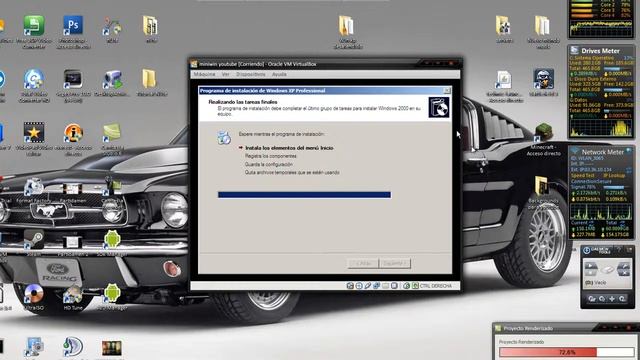Screen dimensions: 640x360
Task: Select 'Registra los componentes' step text
Action: pos(271,156)
